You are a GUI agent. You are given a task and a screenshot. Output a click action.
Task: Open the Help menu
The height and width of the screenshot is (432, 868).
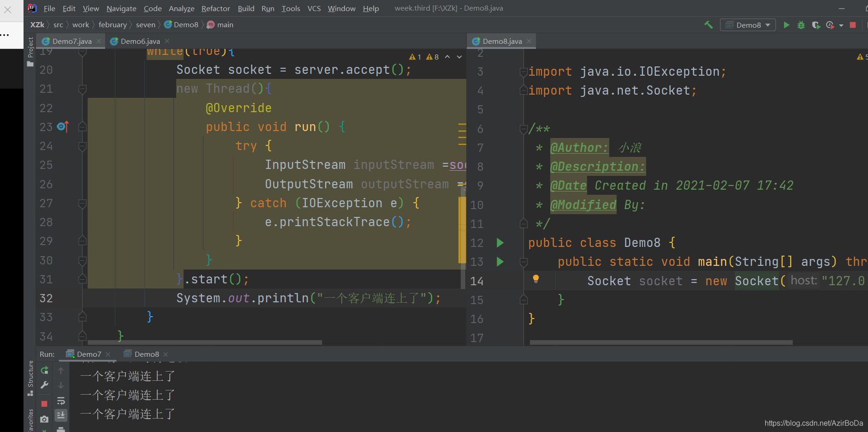click(x=371, y=8)
